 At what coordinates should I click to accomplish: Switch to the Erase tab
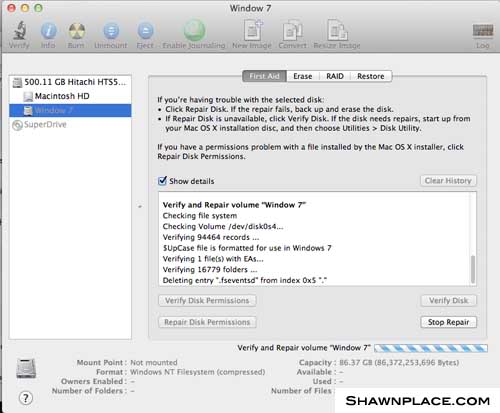tap(303, 76)
